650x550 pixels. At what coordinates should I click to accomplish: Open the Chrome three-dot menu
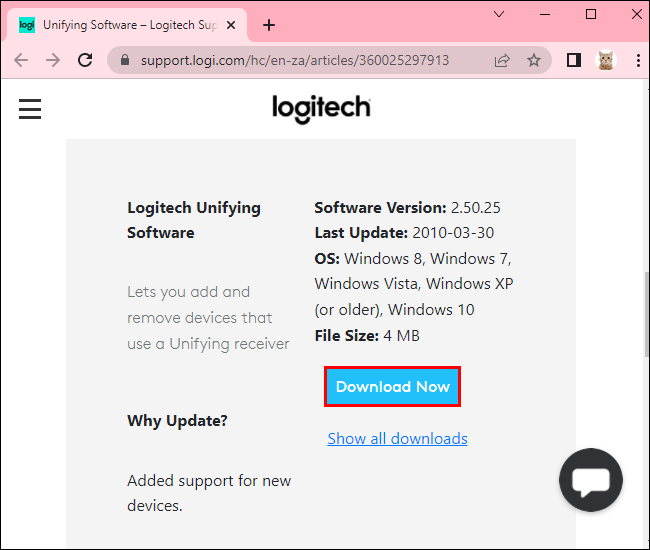pos(634,60)
